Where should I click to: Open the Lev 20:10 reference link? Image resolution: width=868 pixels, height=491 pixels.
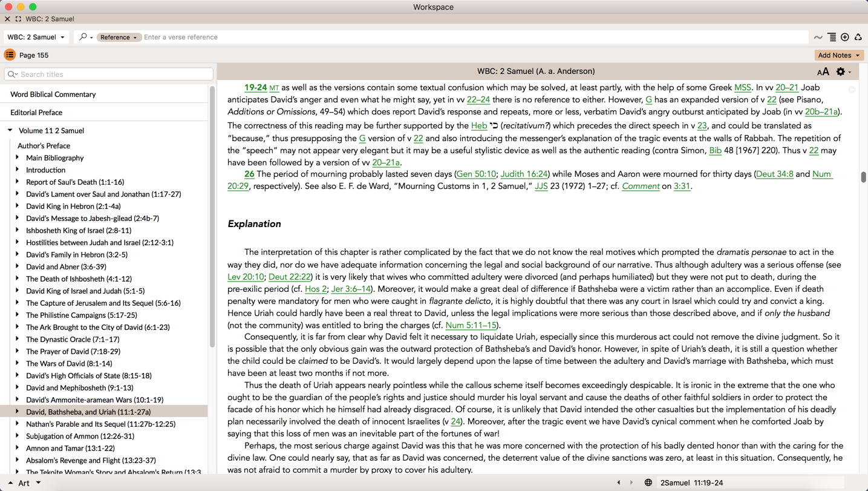246,277
